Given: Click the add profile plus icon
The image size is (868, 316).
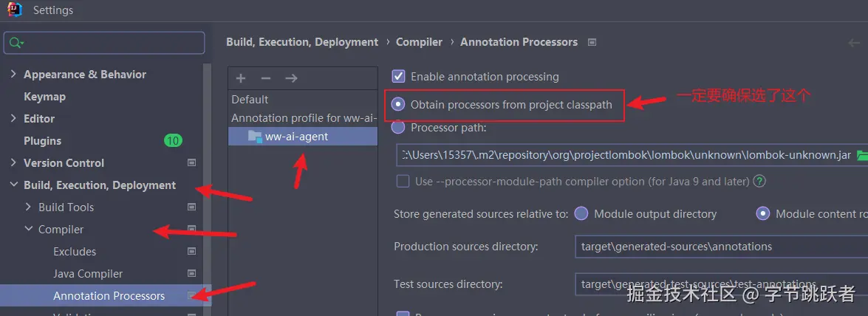Looking at the screenshot, I should [x=241, y=78].
